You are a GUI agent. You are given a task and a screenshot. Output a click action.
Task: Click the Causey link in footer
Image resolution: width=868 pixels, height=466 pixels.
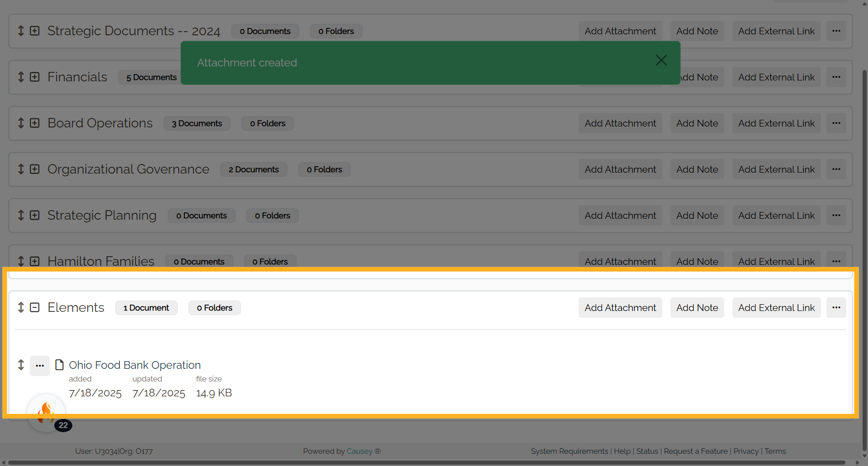pos(359,451)
